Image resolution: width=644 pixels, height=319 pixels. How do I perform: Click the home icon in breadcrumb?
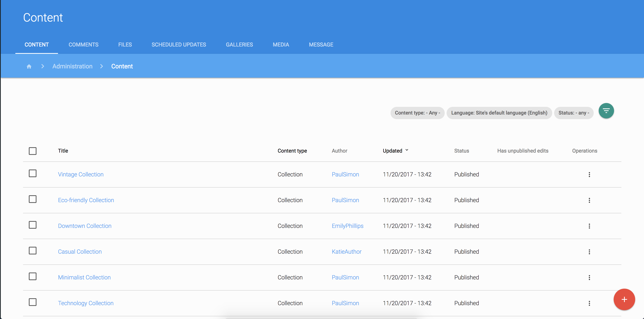29,66
